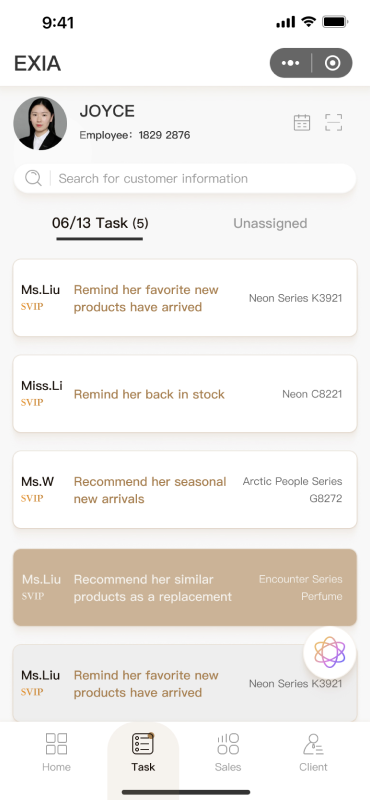Tap the magnifier icon in search bar
Image resolution: width=370 pixels, height=800 pixels.
[x=33, y=178]
